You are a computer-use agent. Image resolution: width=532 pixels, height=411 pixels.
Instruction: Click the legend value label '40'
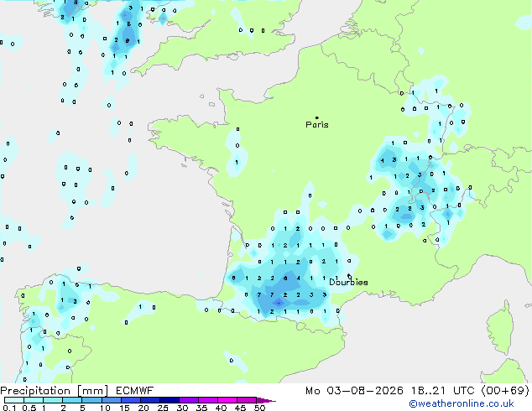click(x=221, y=408)
